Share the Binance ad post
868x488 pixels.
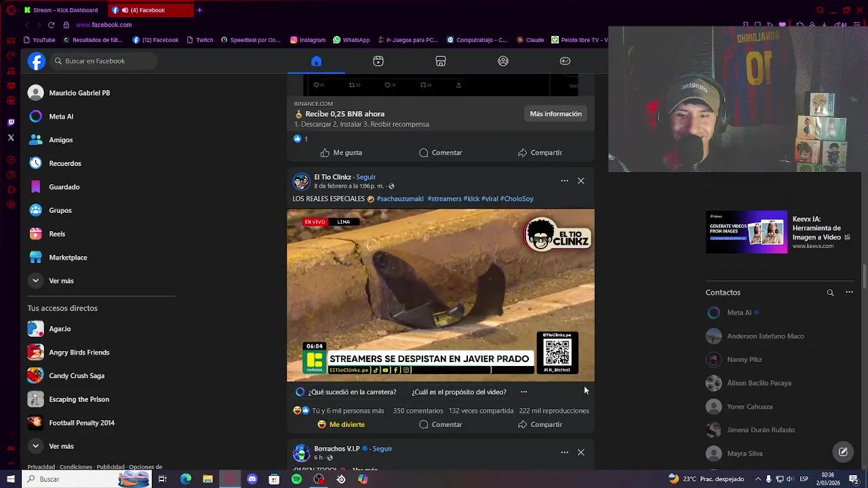click(540, 152)
